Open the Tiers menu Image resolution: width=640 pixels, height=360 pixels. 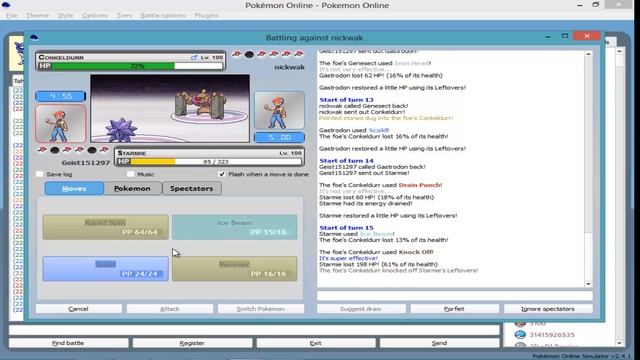tap(124, 16)
